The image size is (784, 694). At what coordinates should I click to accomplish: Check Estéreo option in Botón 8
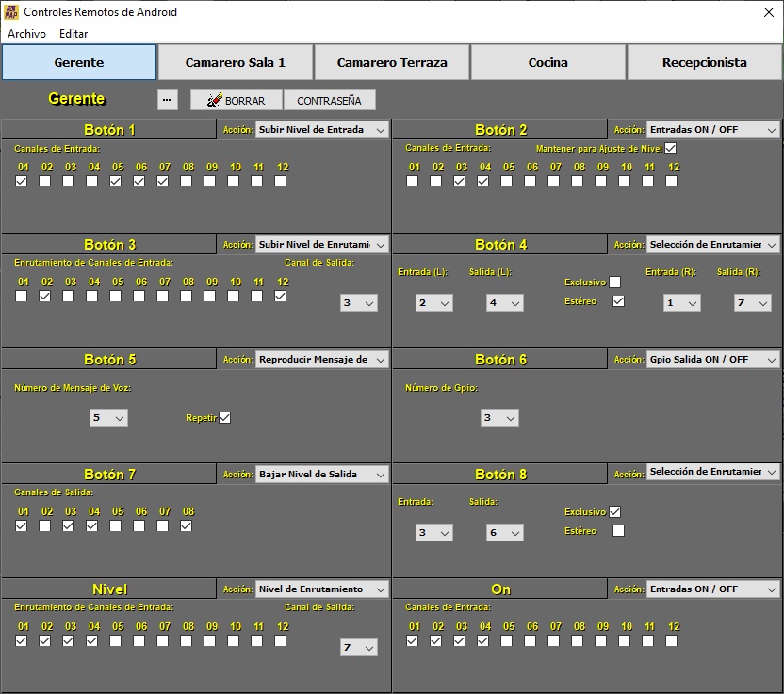[x=618, y=531]
